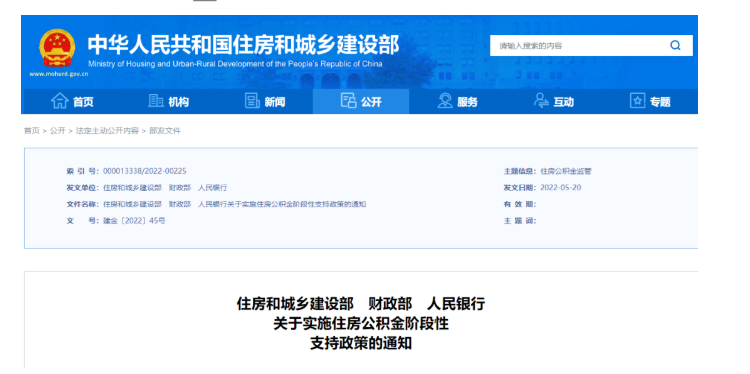Image resolution: width=750 pixels, height=374 pixels.
Task: Click heading line 住房和城乡建设部 财政部 人民银行
Action: pos(361,304)
